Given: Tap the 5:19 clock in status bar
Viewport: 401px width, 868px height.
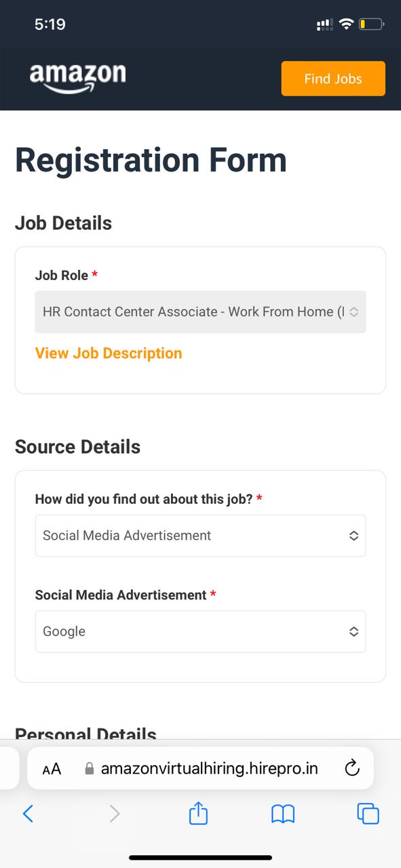Looking at the screenshot, I should [50, 24].
